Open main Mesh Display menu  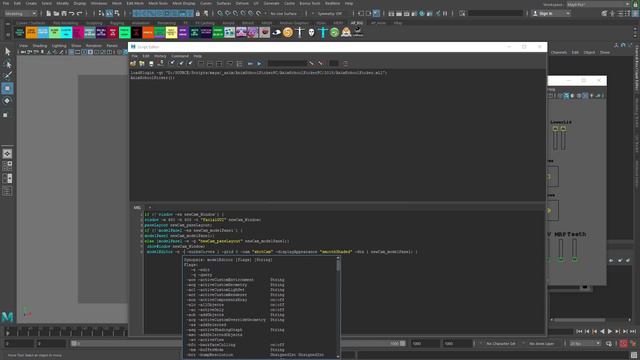pyautogui.click(x=184, y=3)
